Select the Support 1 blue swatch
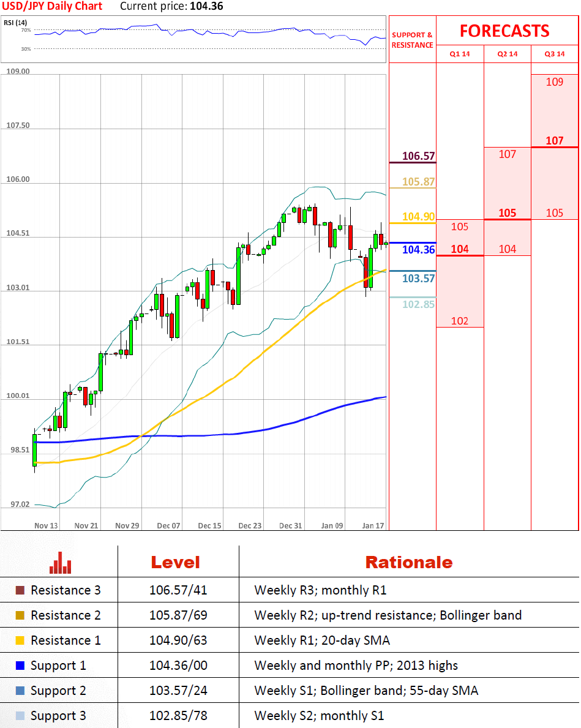581x728 pixels. pyautogui.click(x=20, y=666)
